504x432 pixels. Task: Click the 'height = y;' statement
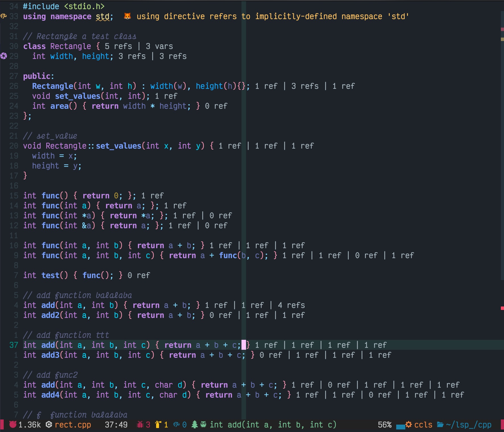57,166
